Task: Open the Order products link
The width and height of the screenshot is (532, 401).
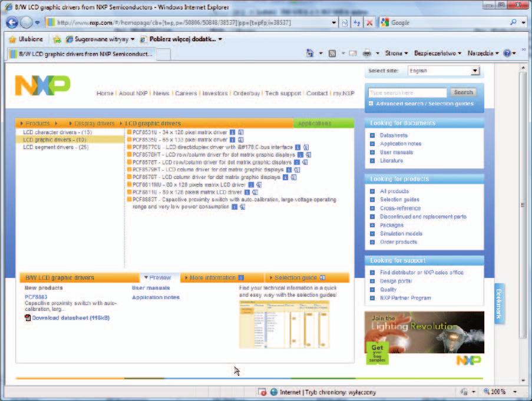Action: [x=398, y=242]
